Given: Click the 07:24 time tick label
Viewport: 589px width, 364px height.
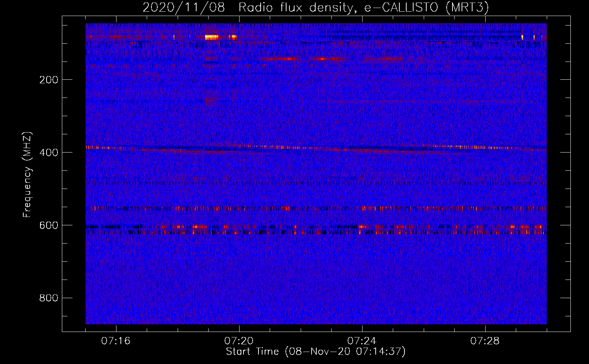Looking at the screenshot, I should (x=362, y=341).
